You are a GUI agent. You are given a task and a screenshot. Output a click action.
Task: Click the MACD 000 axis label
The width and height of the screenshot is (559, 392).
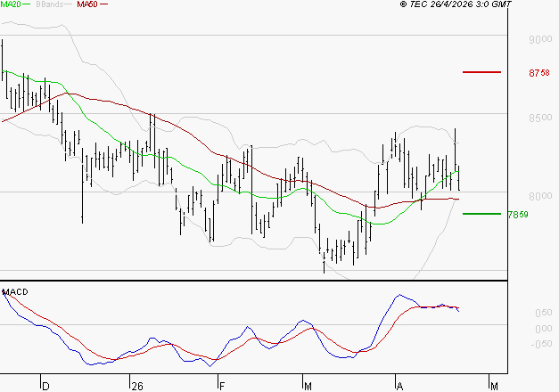coord(544,329)
